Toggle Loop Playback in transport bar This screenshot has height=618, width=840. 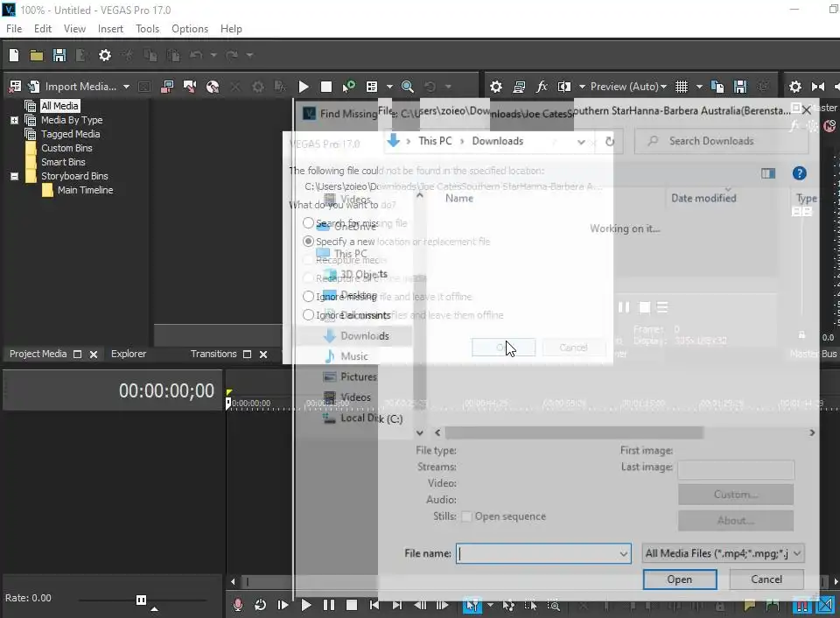coord(261,605)
